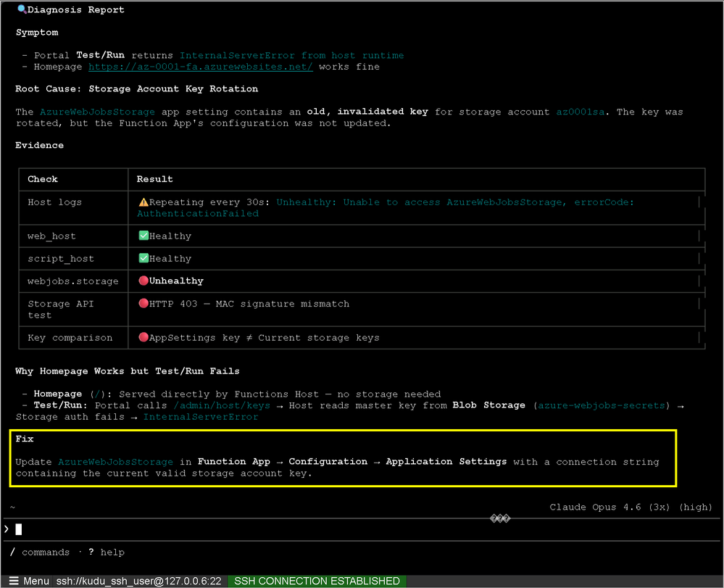This screenshot has width=724, height=588.
Task: Select the "webjobs.storage" table cell
Action: [x=73, y=281]
